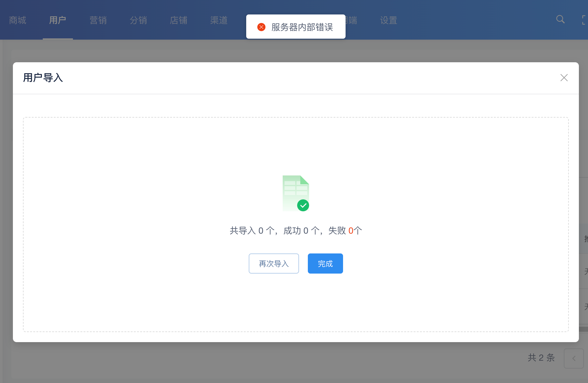Switch to the 营销 tab

(x=98, y=20)
